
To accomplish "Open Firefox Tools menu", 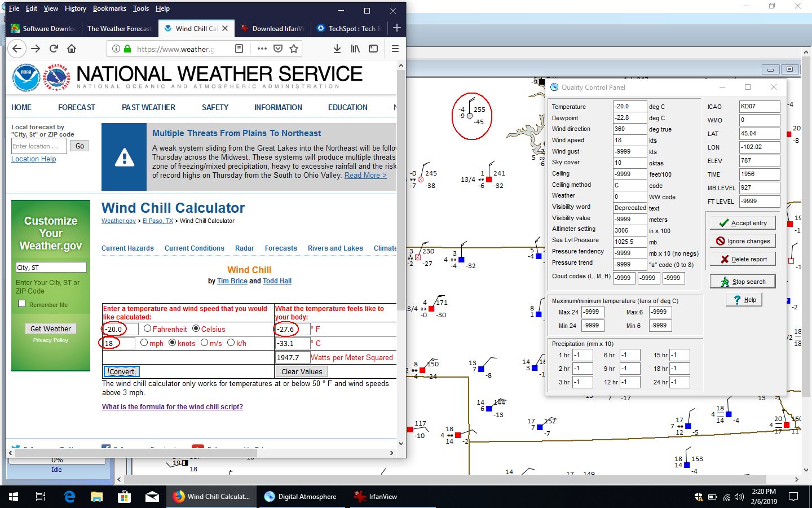I will (141, 8).
